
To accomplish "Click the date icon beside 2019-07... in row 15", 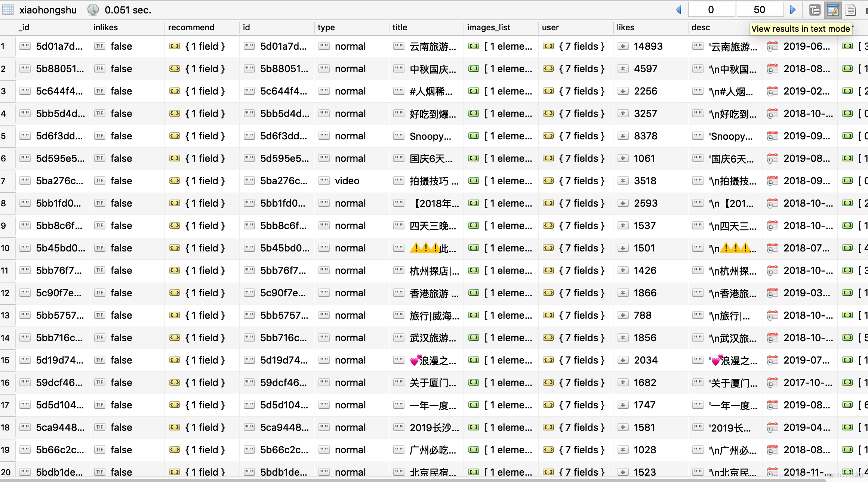I will pyautogui.click(x=772, y=360).
